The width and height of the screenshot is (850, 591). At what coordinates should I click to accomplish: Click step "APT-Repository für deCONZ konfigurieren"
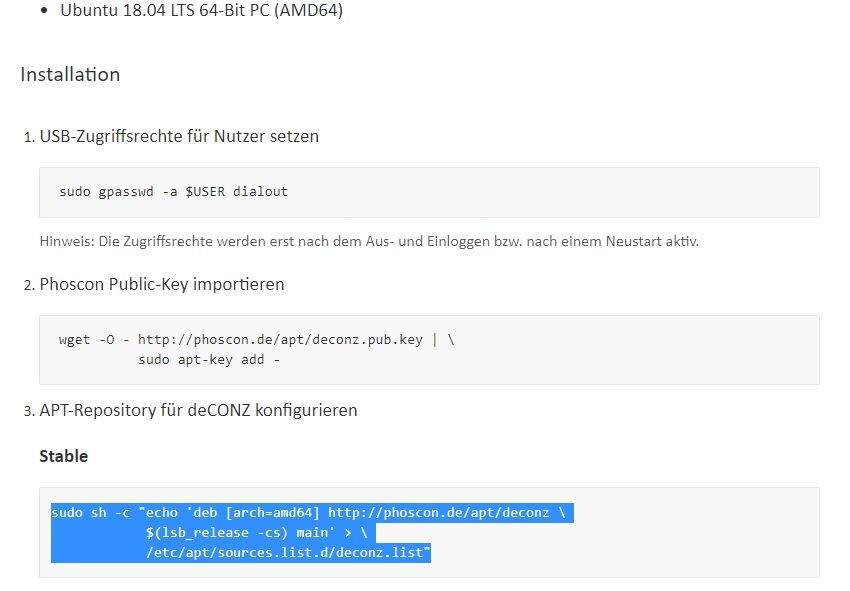(198, 410)
